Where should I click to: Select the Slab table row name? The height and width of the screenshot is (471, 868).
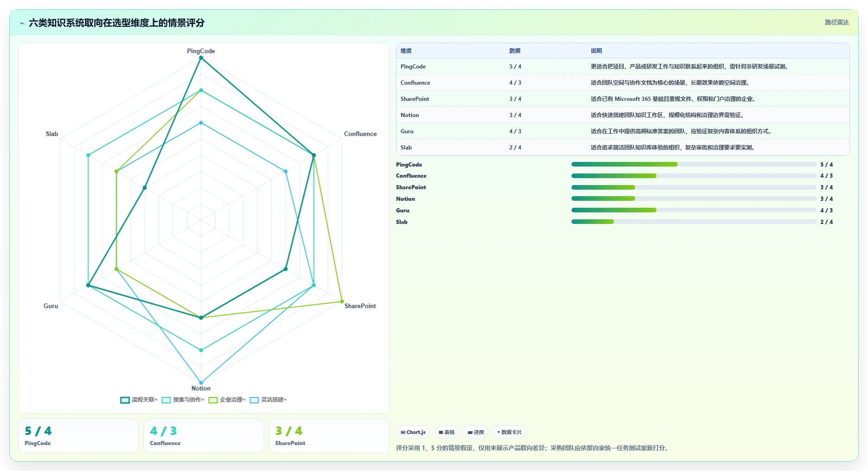(x=406, y=148)
